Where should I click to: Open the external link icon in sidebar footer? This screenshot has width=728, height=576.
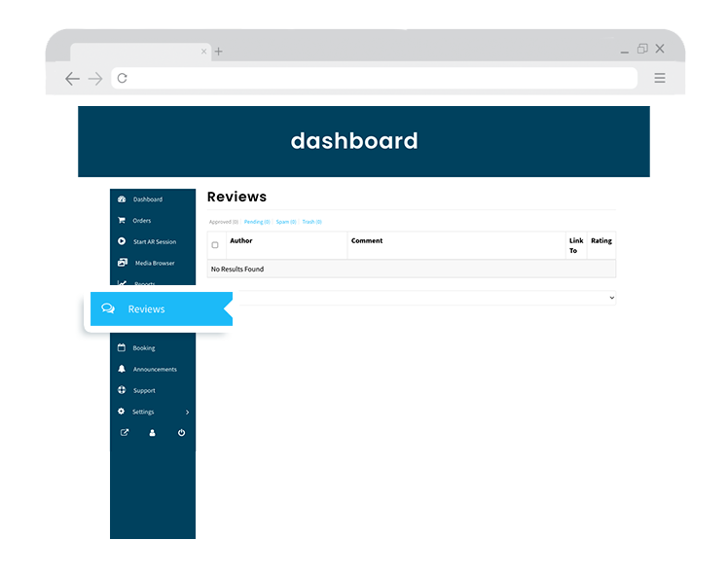(125, 433)
